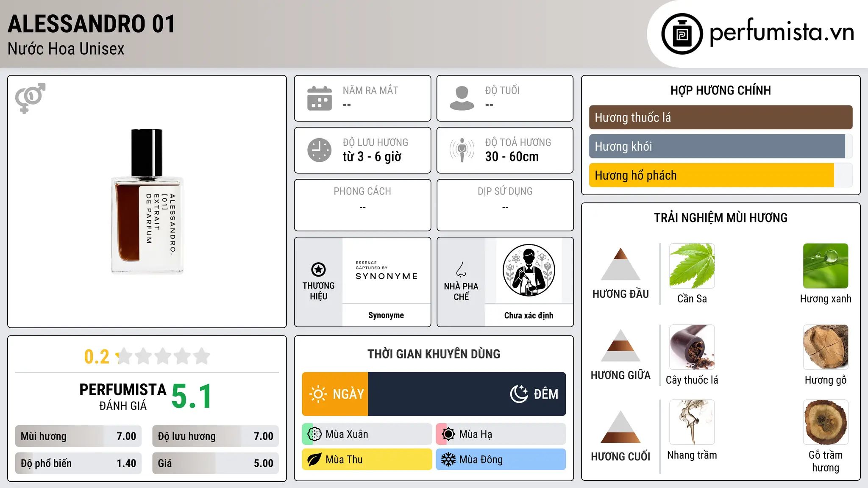This screenshot has height=488, width=868.
Task: Open the Cây thuốc lá tobacco pipe image
Action: coord(692,347)
